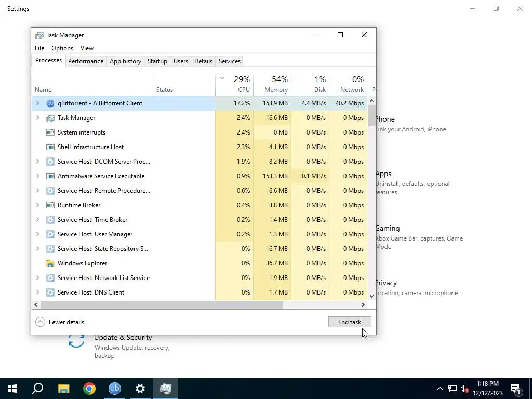
Task: Click the Shell Infrastructure Host icon
Action: [50, 147]
